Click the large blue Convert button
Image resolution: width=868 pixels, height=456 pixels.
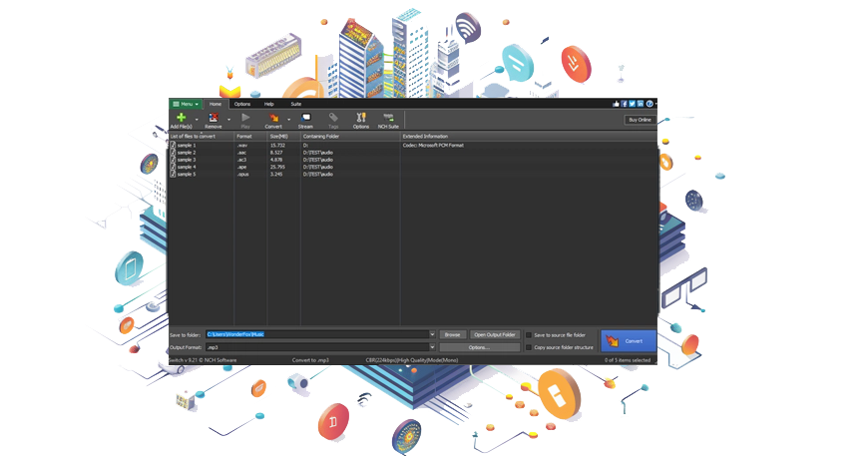coord(629,341)
